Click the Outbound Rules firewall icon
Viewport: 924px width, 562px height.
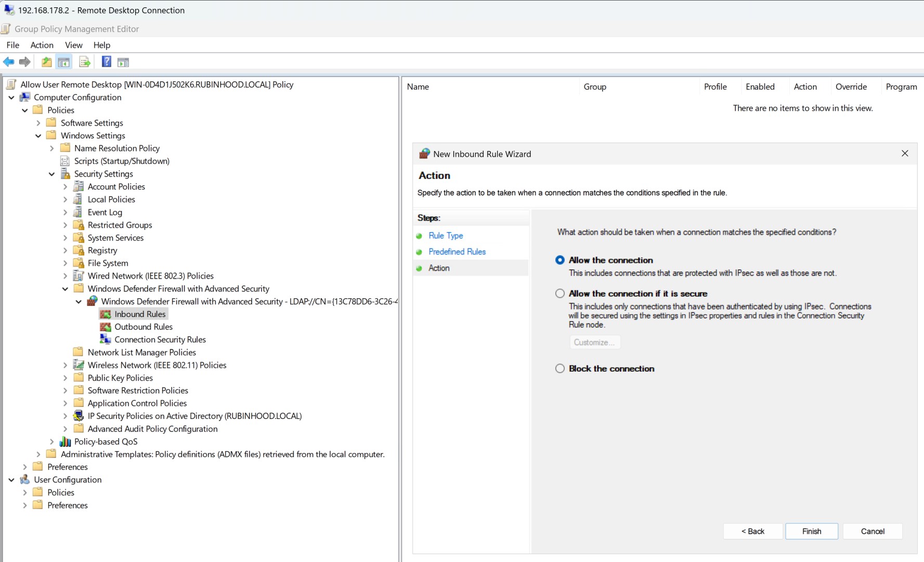[x=106, y=327]
